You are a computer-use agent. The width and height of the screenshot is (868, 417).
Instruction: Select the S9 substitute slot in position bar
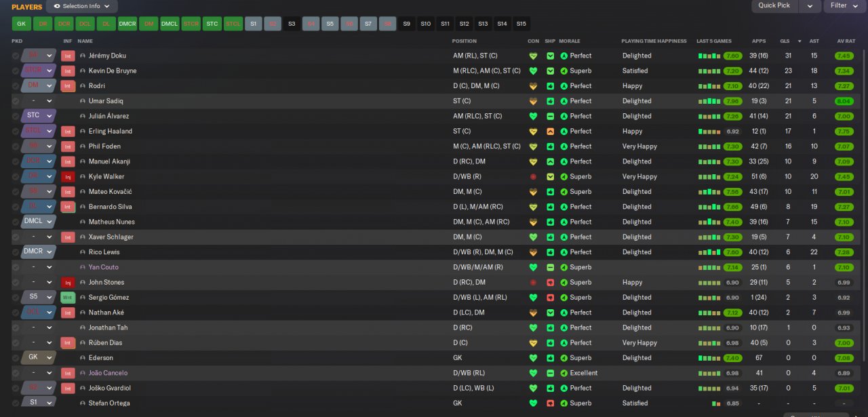tap(407, 24)
